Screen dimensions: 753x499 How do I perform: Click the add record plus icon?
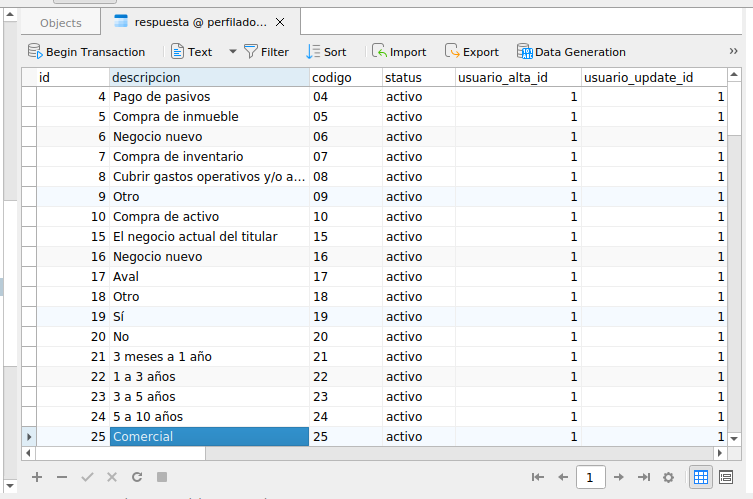pyautogui.click(x=37, y=477)
